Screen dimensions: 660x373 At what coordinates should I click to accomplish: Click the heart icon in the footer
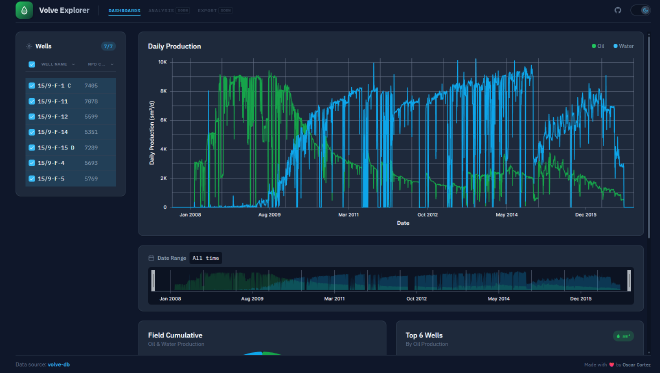611,365
